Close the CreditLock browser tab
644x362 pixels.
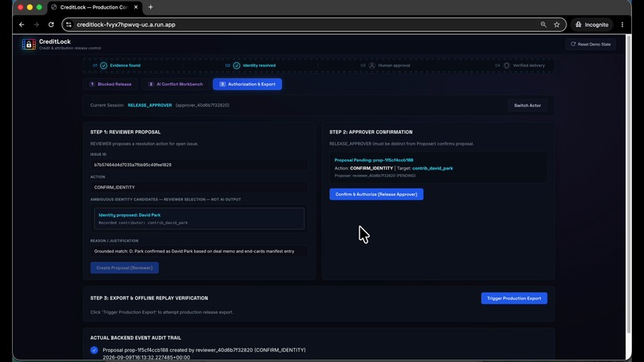136,7
